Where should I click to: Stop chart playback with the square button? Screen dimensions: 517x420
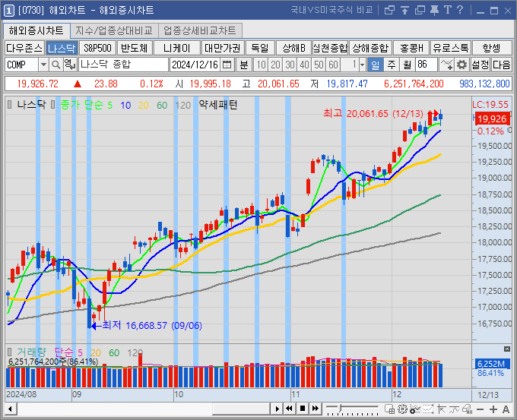(303, 409)
